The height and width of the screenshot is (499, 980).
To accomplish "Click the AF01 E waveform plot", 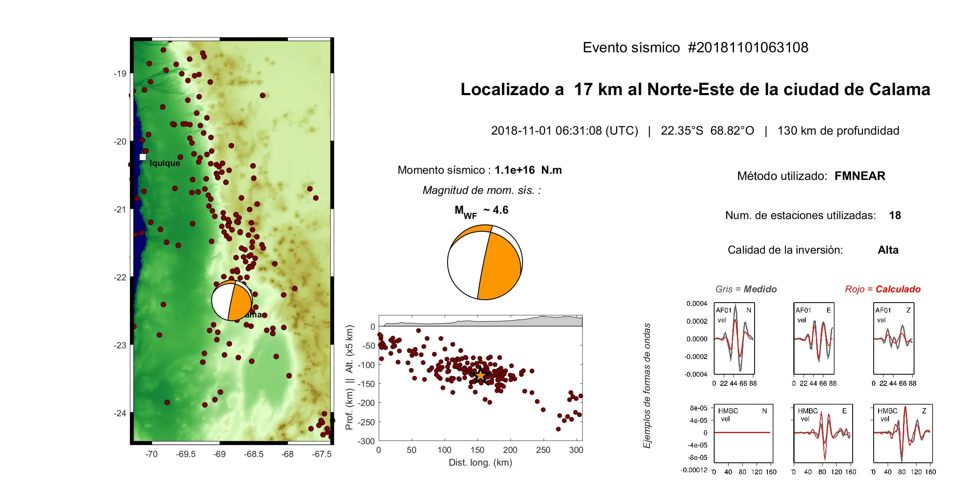I will [814, 339].
